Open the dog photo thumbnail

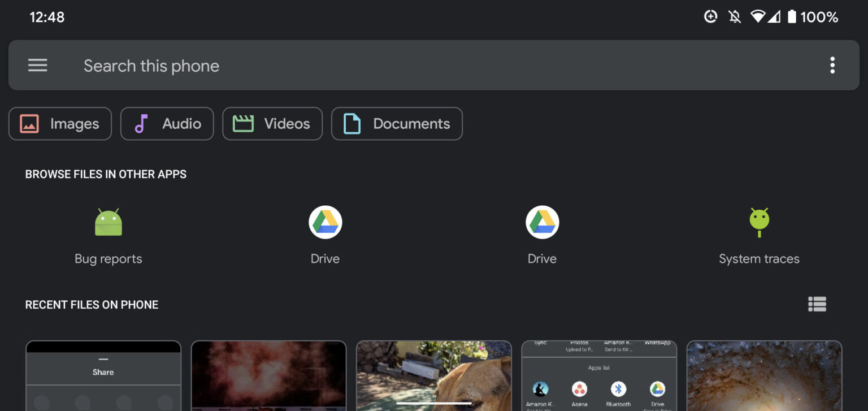[x=433, y=375]
